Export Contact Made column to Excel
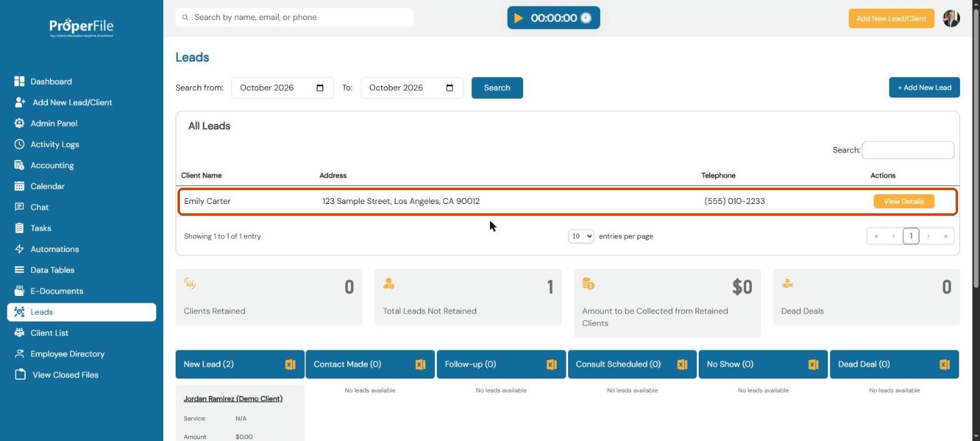 point(421,364)
